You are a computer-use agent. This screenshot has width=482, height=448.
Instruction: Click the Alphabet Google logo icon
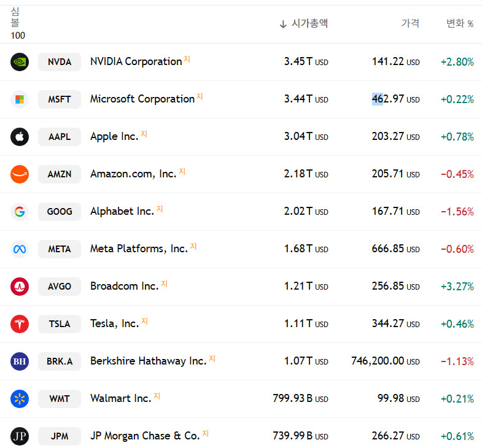(20, 212)
